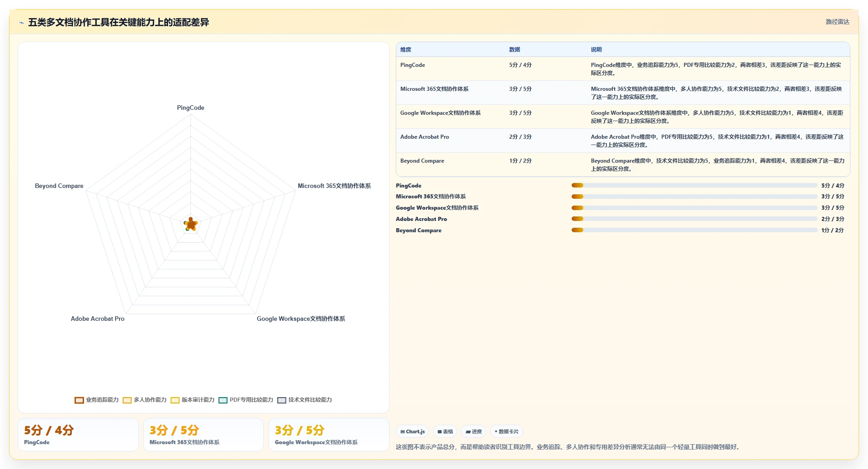Click the Google Workspace文档协作体系 radar axis label
The height and width of the screenshot is (469, 868).
point(301,319)
